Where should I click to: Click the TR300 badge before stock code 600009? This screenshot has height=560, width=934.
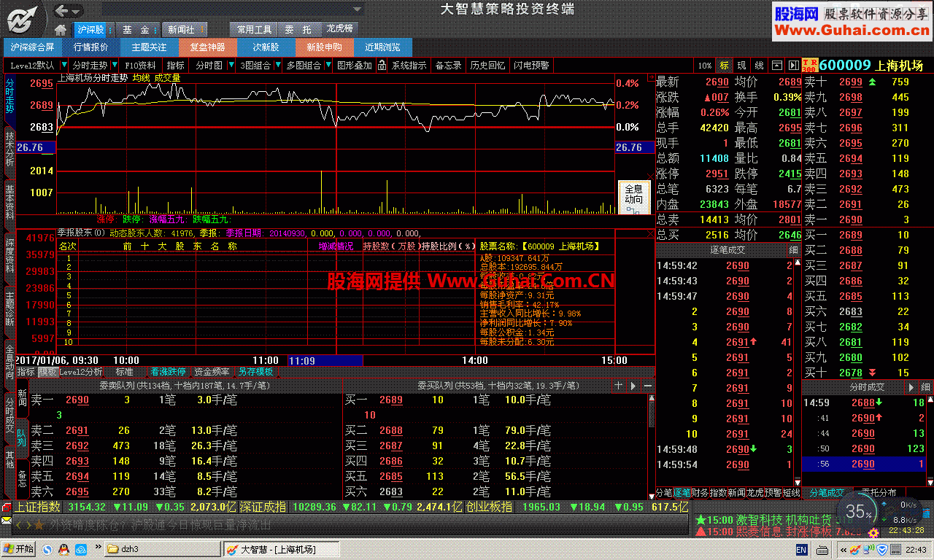[809, 66]
